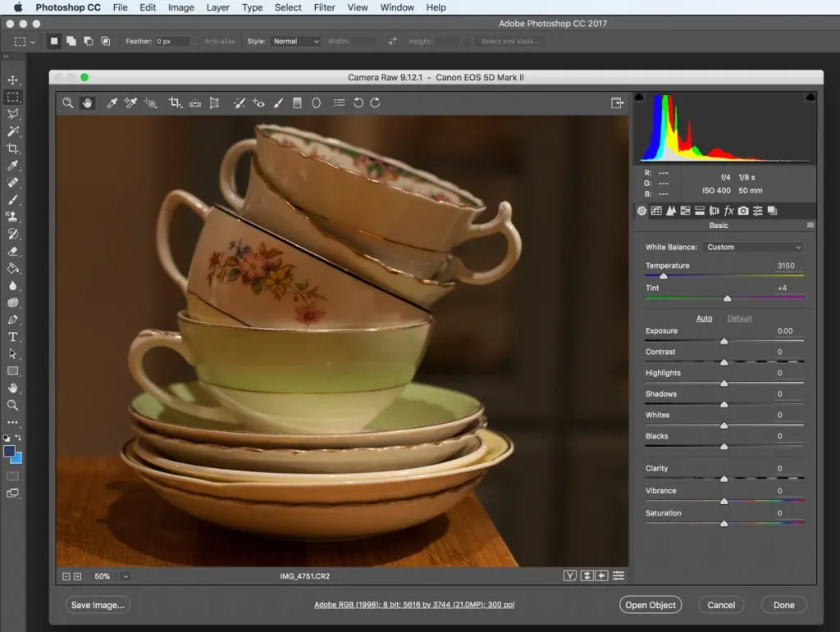Click the Temperature slider handle
Viewport: 840px width, 632px height.
click(x=664, y=276)
